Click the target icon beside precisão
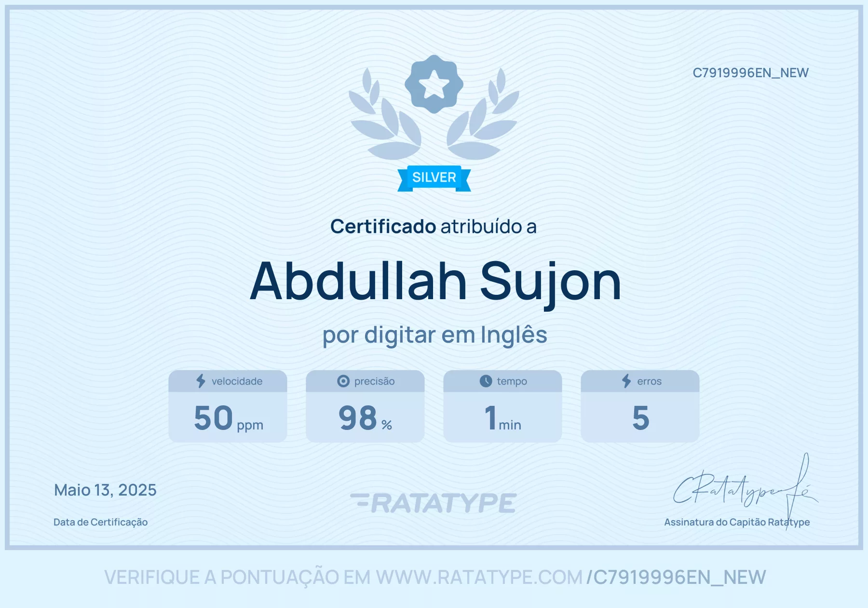This screenshot has width=868, height=608. (343, 381)
